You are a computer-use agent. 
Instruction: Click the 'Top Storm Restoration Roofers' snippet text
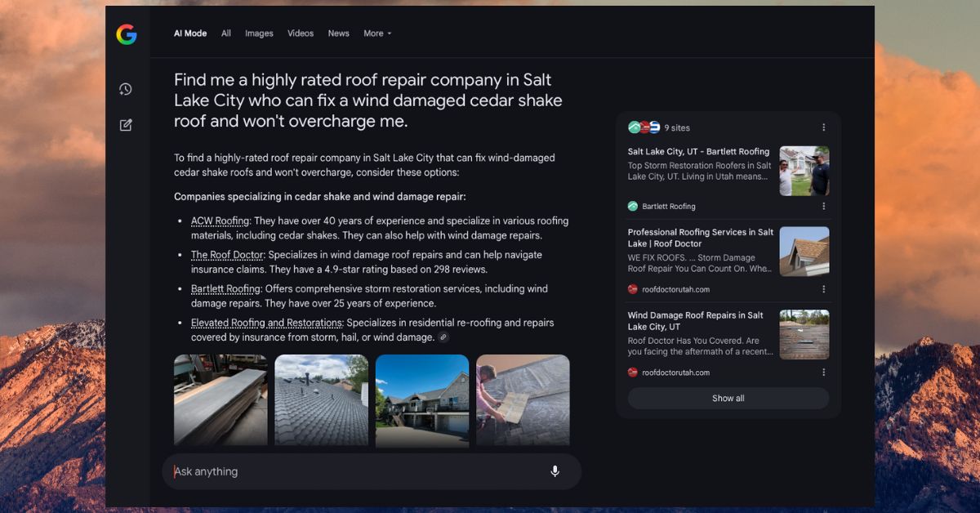click(699, 171)
